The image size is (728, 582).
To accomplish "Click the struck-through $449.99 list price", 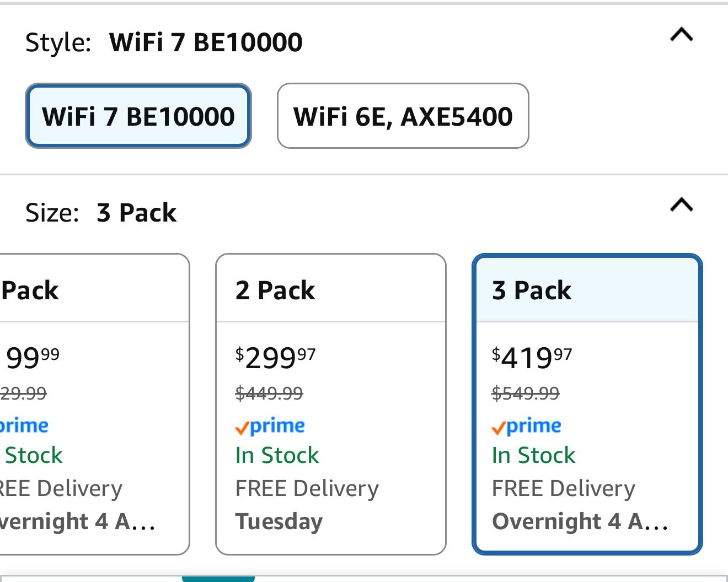I will click(269, 394).
